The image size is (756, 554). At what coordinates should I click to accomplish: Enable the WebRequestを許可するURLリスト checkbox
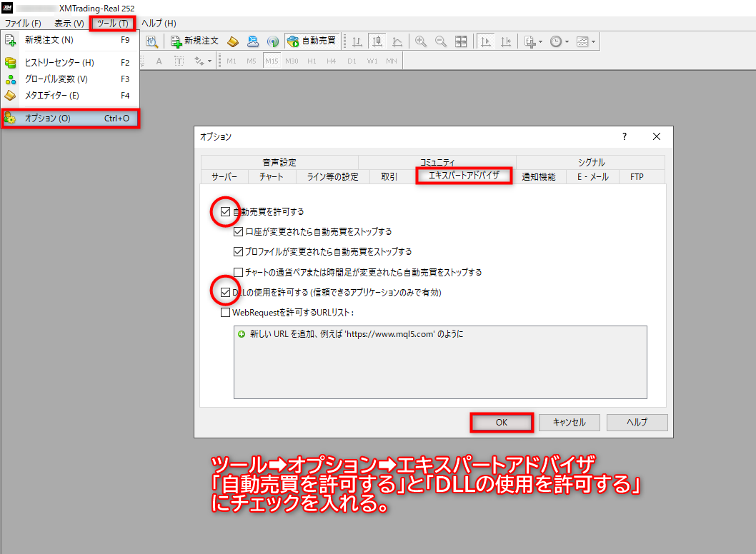pyautogui.click(x=226, y=312)
